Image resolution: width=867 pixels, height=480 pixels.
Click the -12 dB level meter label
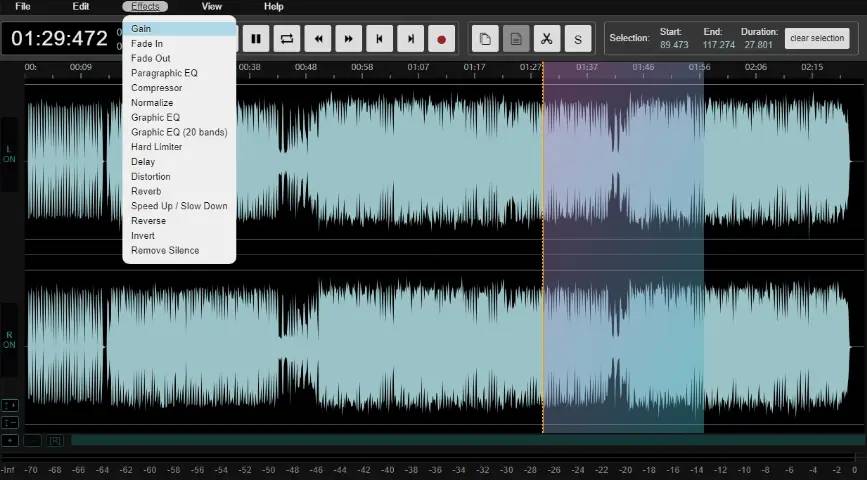720,471
